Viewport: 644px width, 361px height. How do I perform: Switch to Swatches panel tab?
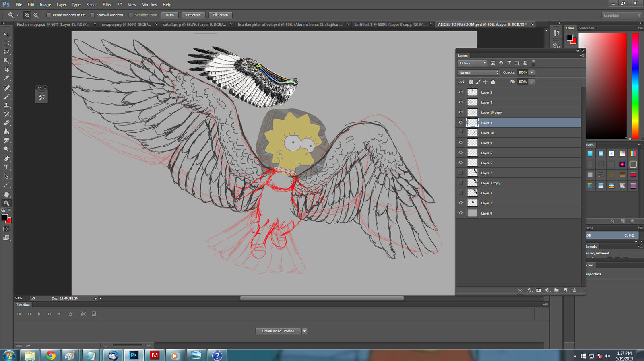tap(586, 28)
